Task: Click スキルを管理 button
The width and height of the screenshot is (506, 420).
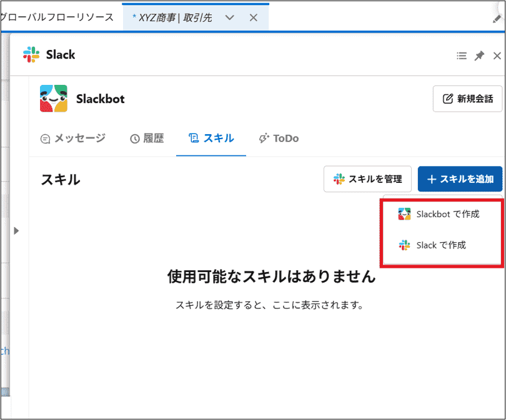Action: [367, 179]
